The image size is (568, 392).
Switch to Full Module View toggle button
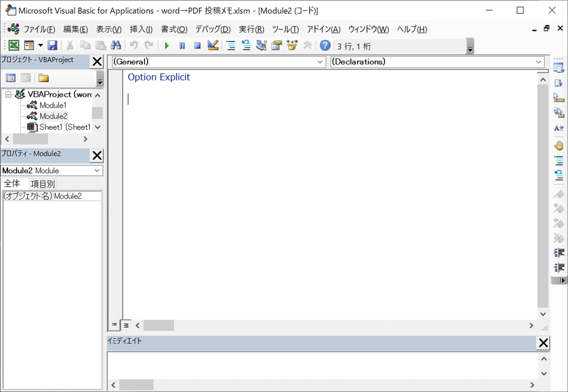point(126,325)
